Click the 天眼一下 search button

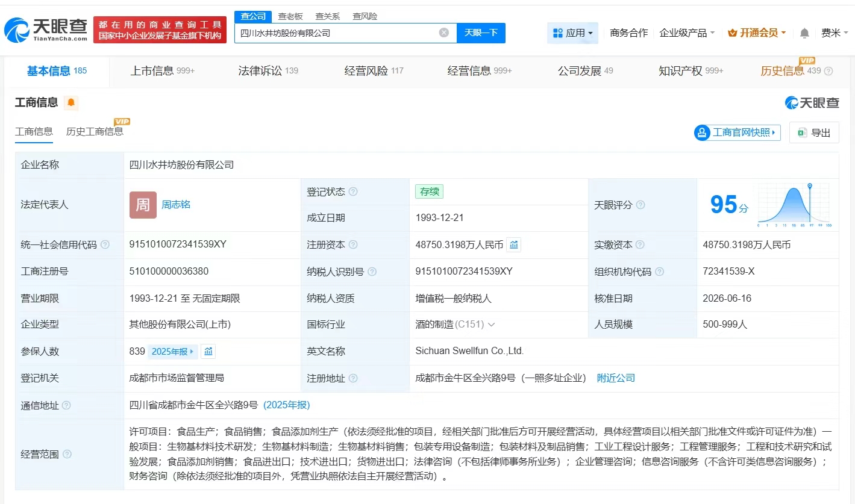[x=481, y=33]
